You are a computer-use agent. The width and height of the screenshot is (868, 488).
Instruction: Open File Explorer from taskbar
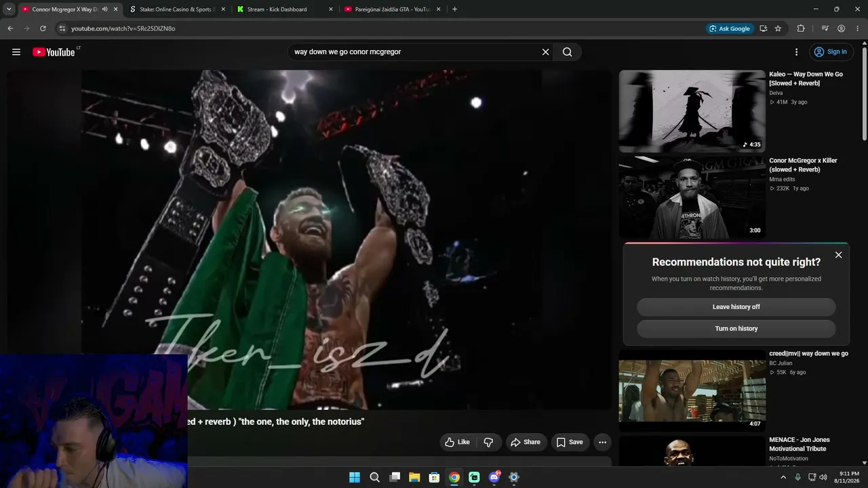tap(414, 477)
